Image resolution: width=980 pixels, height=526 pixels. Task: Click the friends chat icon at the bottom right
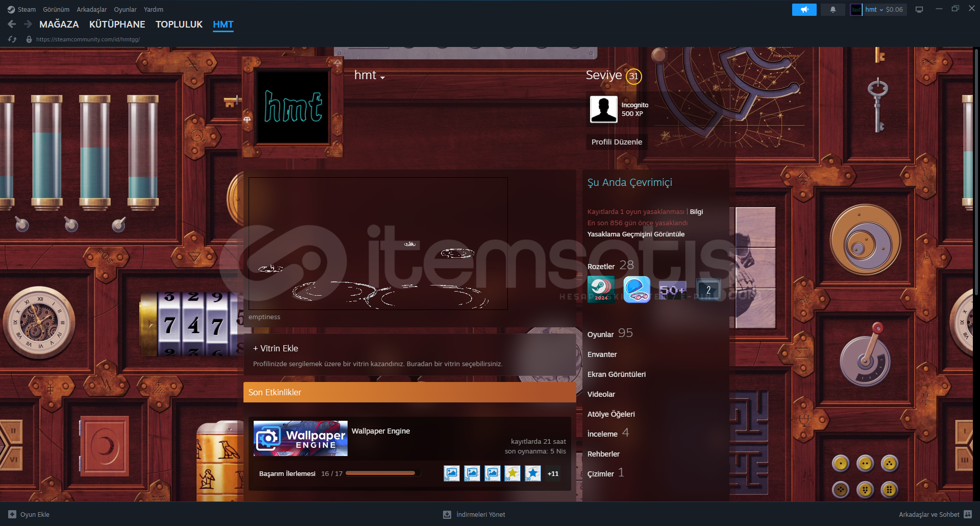[x=968, y=514]
